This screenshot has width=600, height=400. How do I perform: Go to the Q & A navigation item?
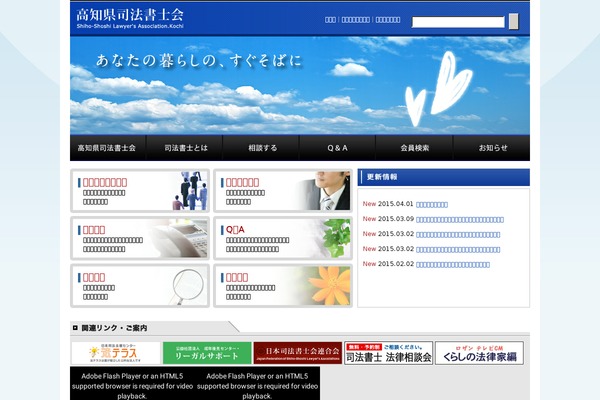pos(338,148)
